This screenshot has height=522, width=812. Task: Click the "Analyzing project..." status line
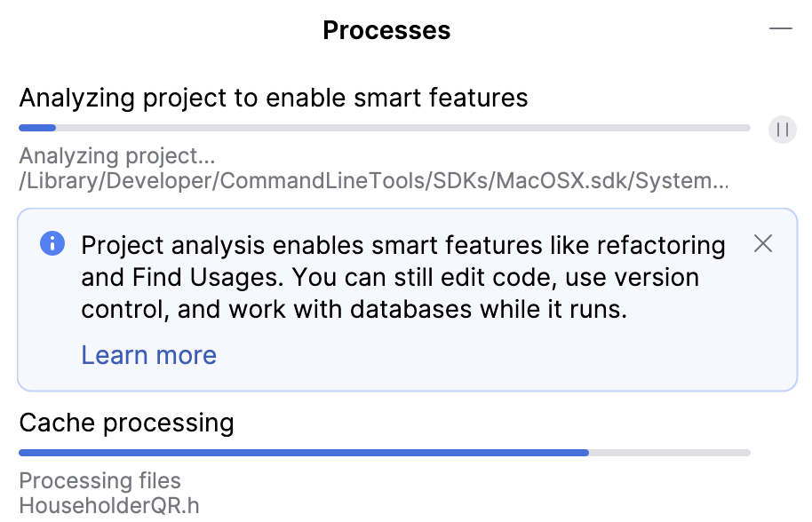point(115,156)
